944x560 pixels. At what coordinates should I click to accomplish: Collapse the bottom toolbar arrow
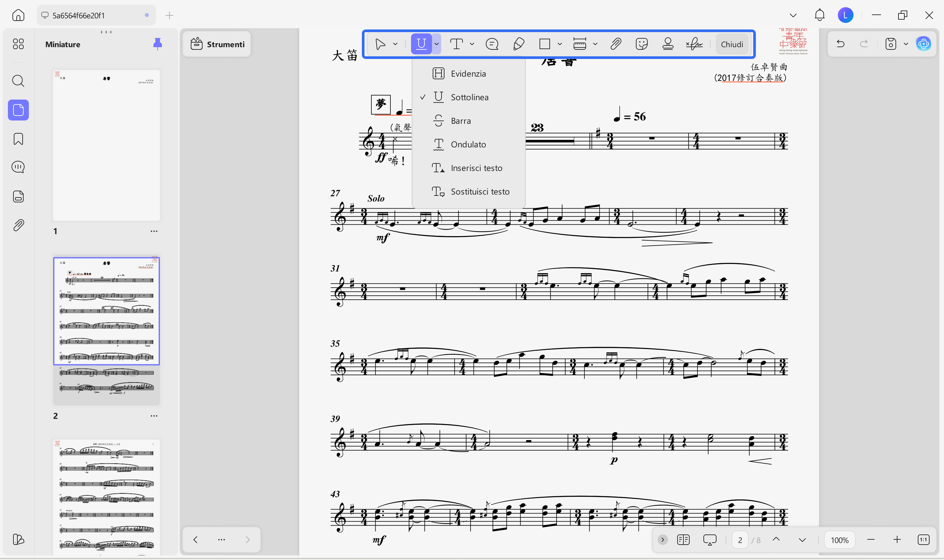pyautogui.click(x=662, y=540)
